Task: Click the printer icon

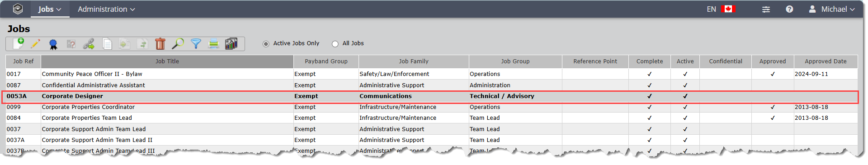Action: 213,44
